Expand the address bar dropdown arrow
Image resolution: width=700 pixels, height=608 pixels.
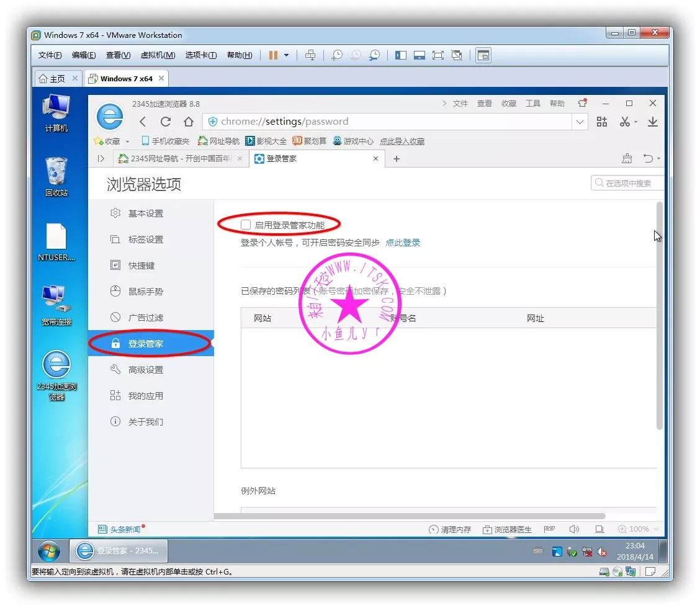(x=580, y=122)
